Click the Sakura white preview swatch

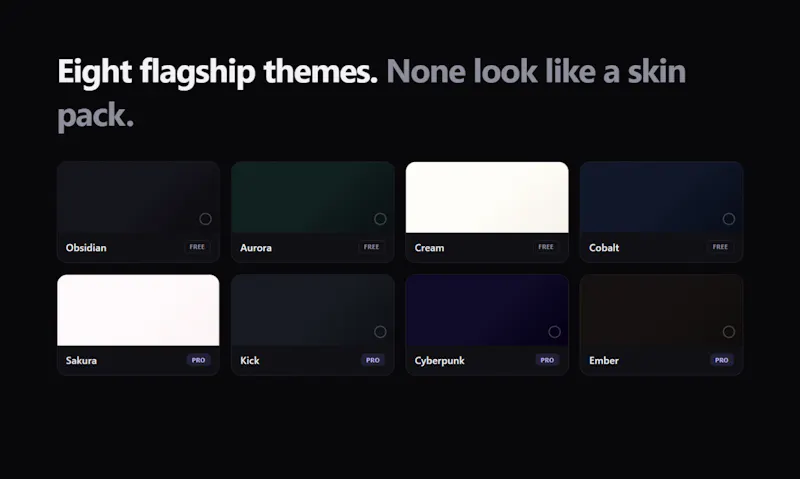tap(138, 310)
